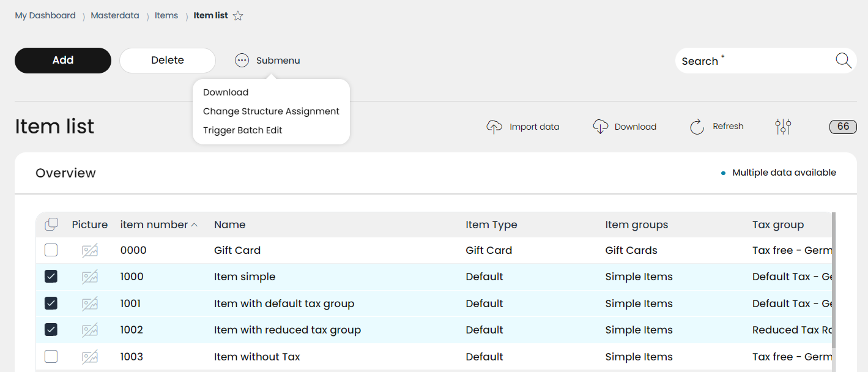Click item number 0000 cell
This screenshot has height=372, width=868.
[133, 250]
